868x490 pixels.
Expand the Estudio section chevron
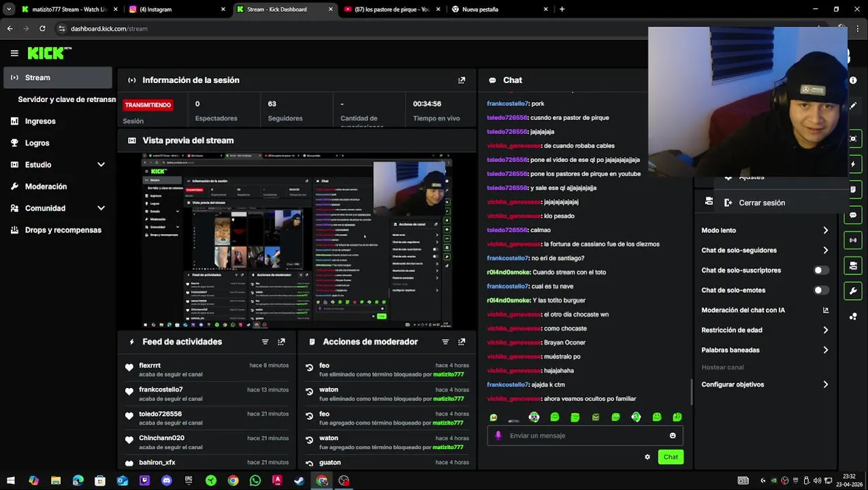101,165
